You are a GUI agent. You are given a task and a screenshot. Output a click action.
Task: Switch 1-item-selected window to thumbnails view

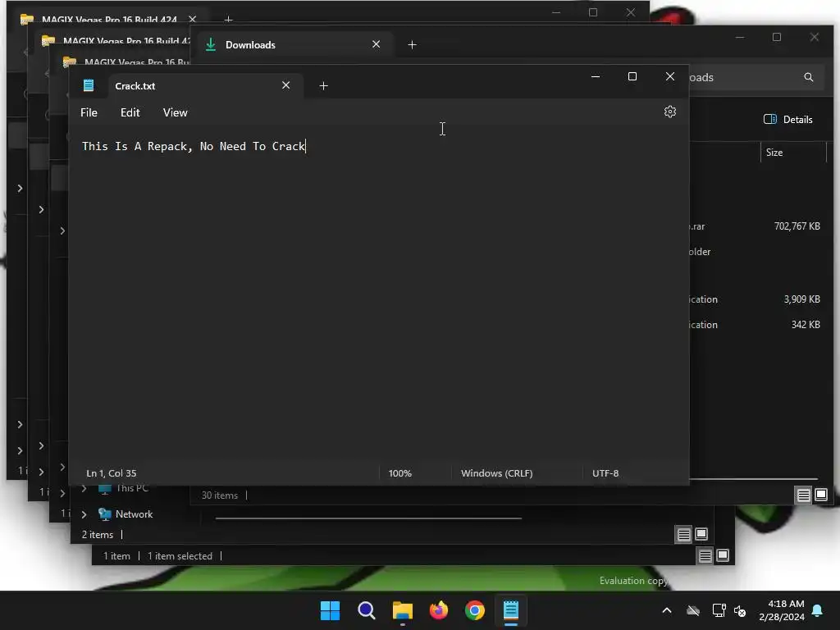pos(723,555)
